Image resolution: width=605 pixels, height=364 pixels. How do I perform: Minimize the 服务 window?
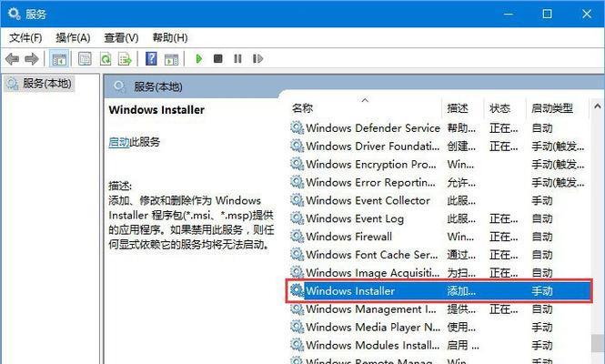coord(509,14)
